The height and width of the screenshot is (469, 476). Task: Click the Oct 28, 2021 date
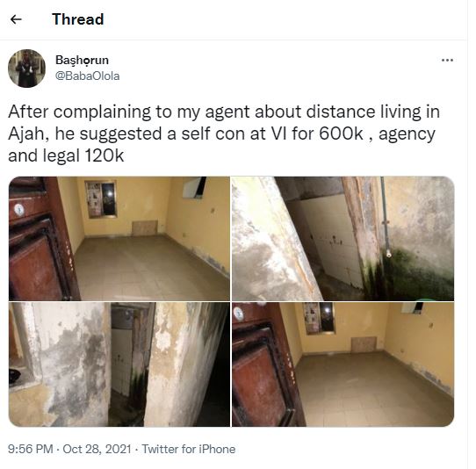click(x=97, y=449)
